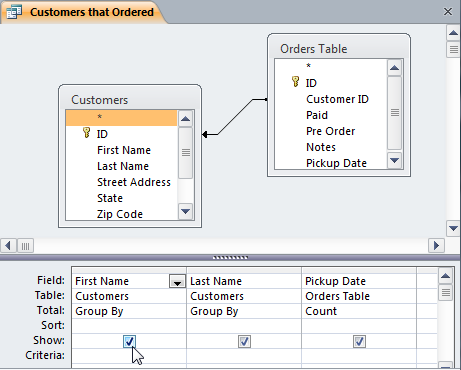
Task: Click the key icon beside Customers ID
Action: (x=87, y=133)
